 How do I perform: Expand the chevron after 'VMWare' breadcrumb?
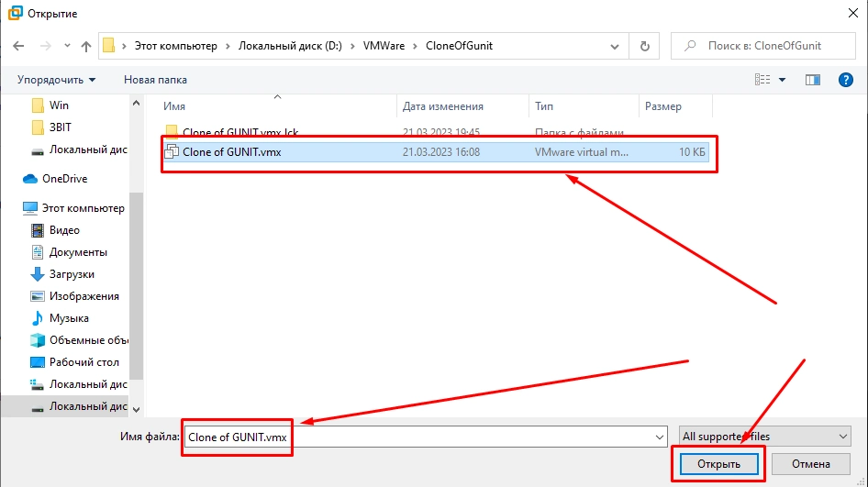coord(415,46)
